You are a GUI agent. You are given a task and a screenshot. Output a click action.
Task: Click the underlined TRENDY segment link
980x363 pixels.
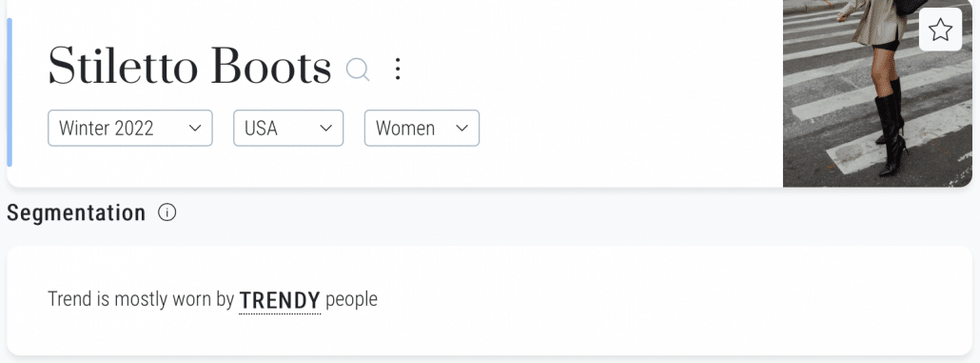coord(280,300)
